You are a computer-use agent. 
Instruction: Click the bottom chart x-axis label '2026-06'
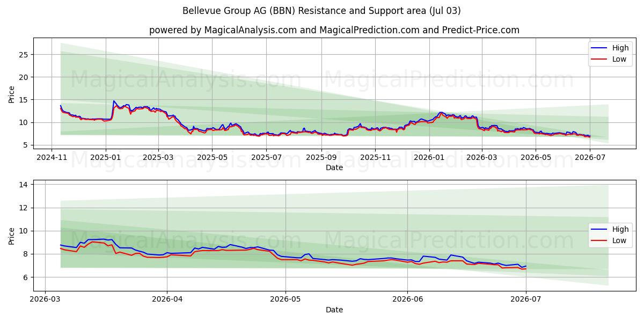pos(407,299)
